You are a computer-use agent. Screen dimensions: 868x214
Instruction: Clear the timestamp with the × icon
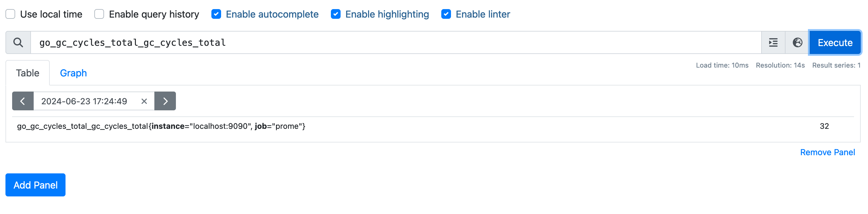click(144, 101)
